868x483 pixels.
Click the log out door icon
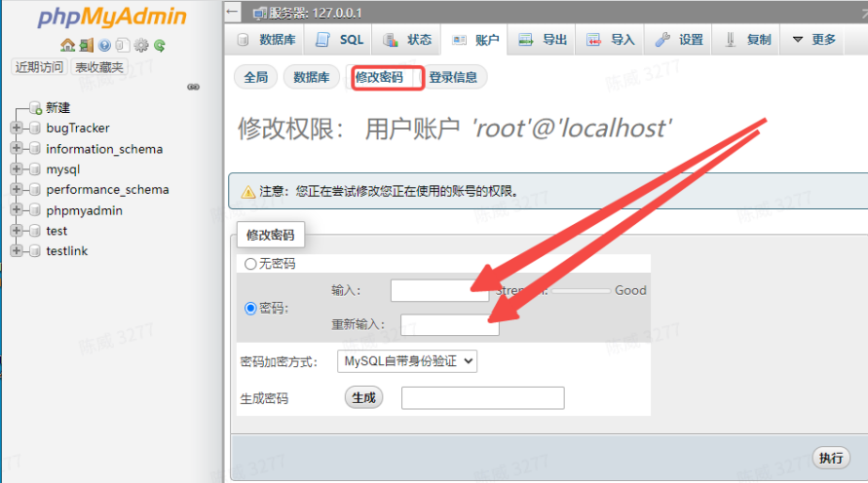(86, 45)
